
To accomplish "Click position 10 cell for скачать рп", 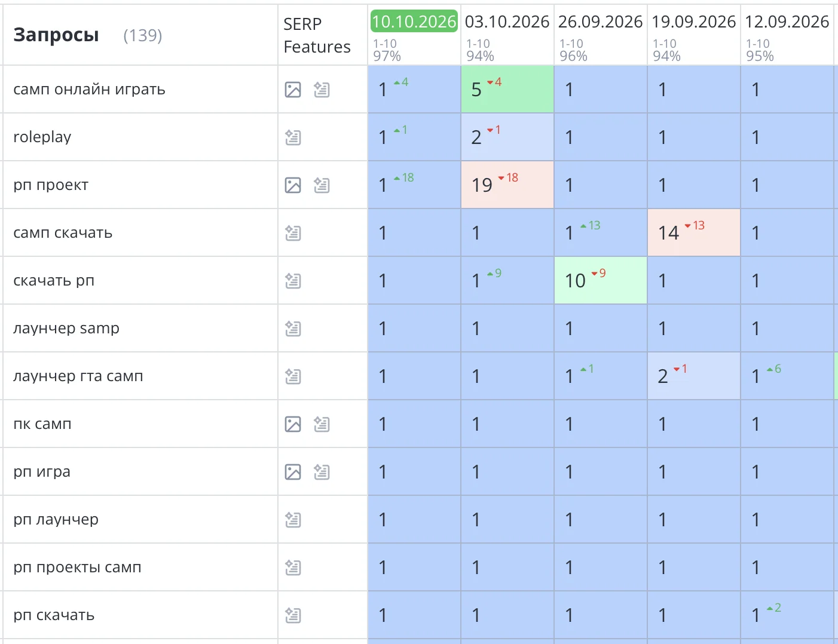I will point(601,280).
